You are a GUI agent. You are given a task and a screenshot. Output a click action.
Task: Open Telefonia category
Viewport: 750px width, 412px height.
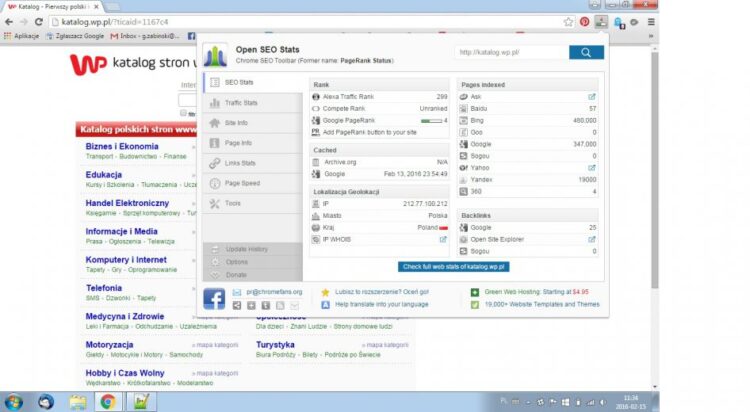(104, 288)
